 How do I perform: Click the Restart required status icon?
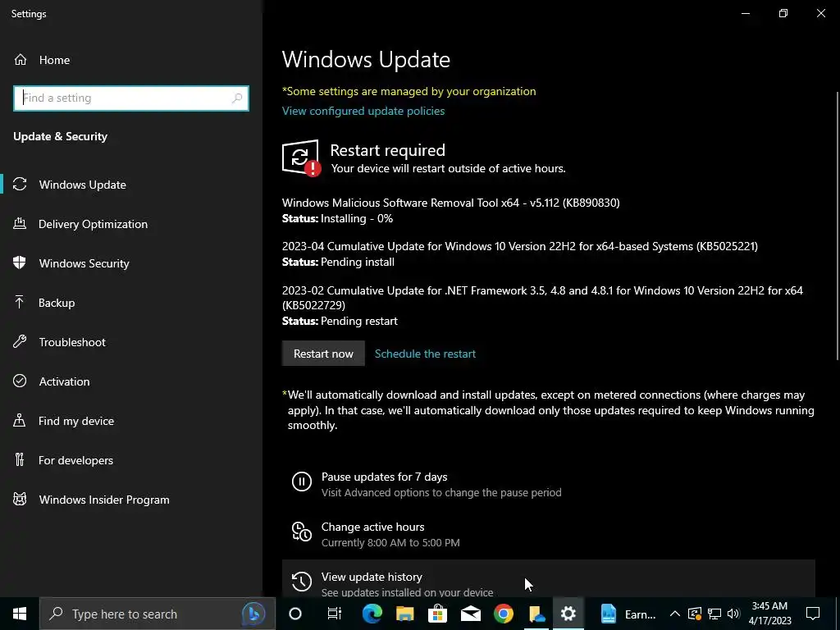click(301, 158)
